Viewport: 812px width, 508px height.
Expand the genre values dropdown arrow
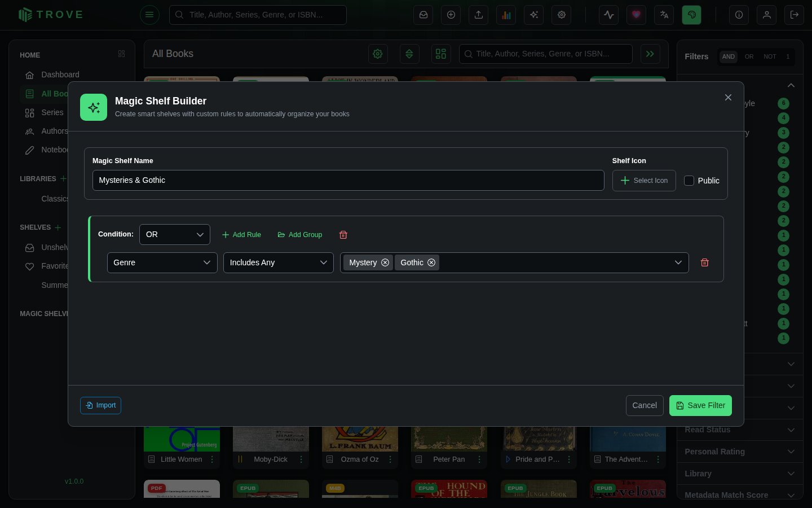(x=678, y=262)
